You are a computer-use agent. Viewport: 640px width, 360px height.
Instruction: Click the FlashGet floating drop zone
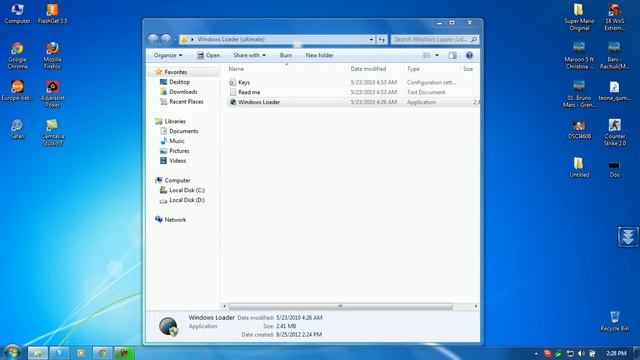tap(628, 237)
